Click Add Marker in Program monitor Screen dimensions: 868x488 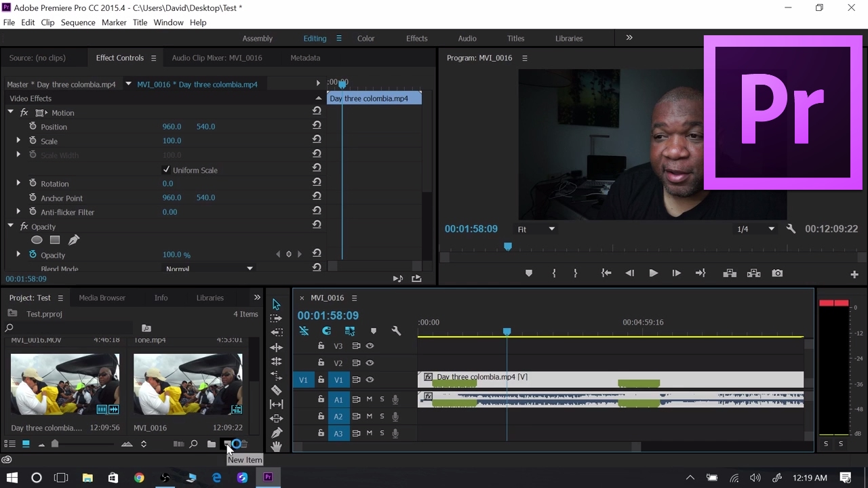click(529, 273)
